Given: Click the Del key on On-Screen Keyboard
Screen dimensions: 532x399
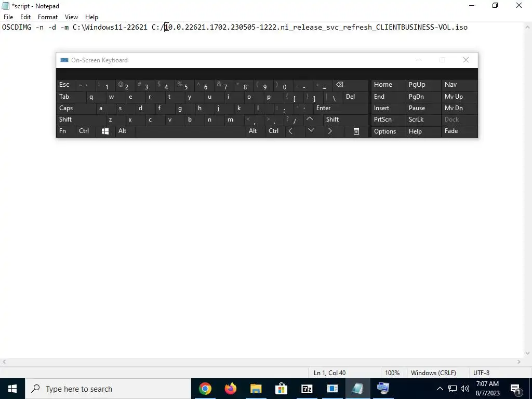Looking at the screenshot, I should 355,97.
